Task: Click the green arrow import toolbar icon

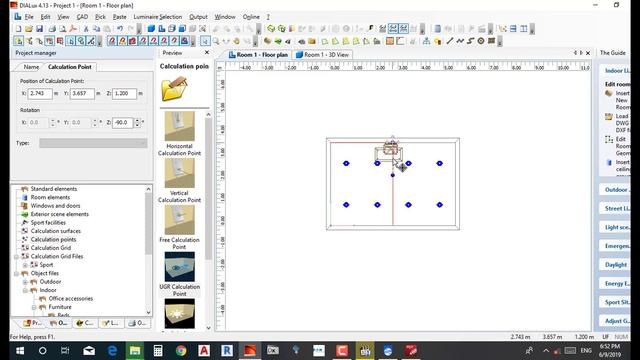Action: click(278, 41)
